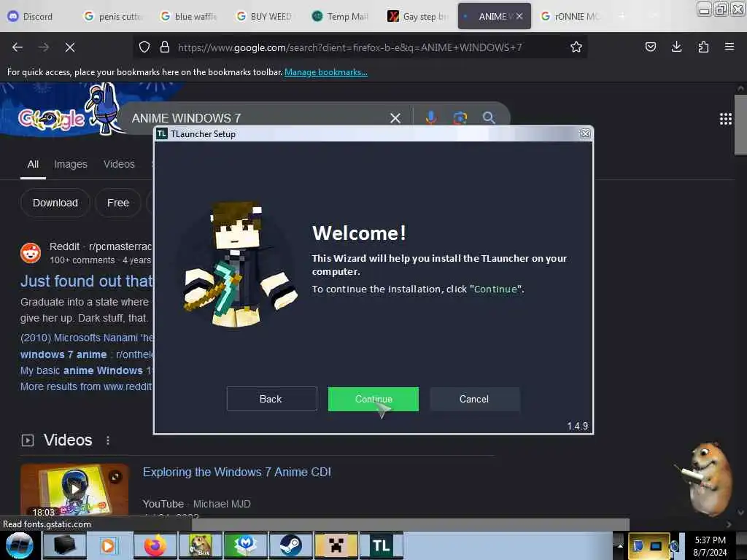Open the Windows Start orb
747x560 pixels.
(19, 545)
